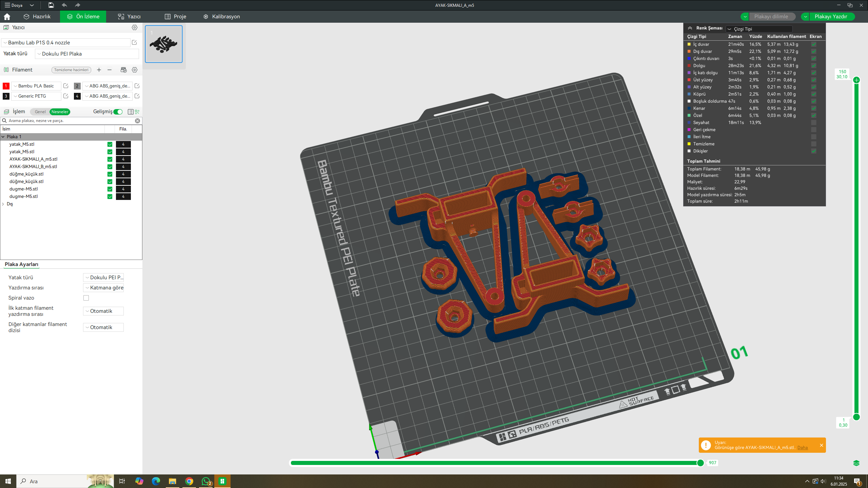
Task: Select the plate 1 thumbnail
Action: 164,44
